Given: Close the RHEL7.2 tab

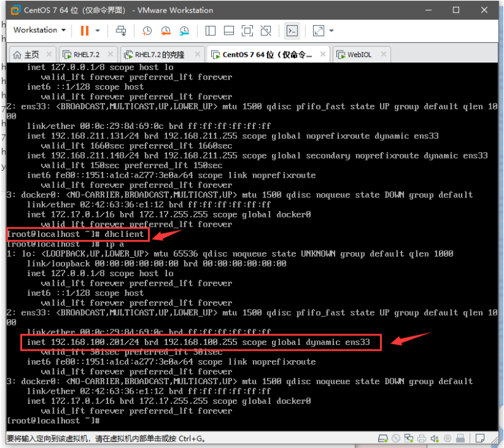Looking at the screenshot, I should pyautogui.click(x=110, y=54).
